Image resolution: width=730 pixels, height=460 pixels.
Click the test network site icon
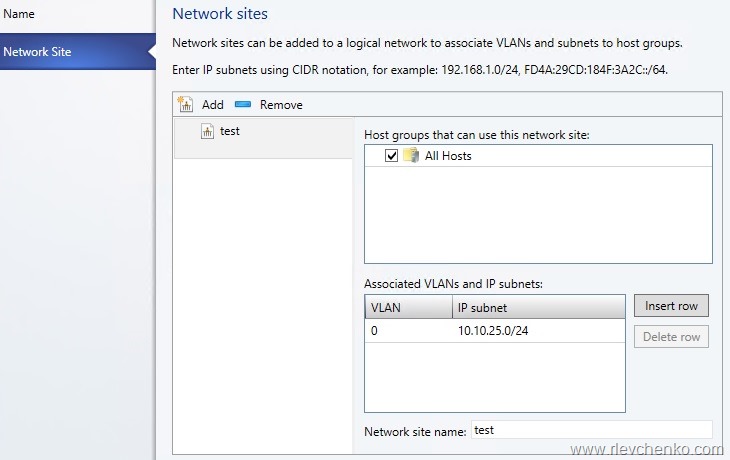tap(207, 131)
